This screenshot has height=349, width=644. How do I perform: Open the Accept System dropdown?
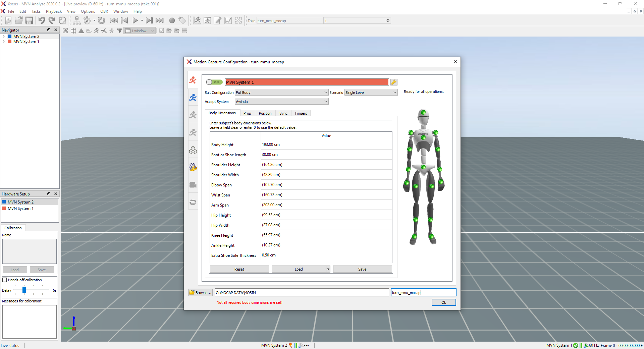pos(281,102)
